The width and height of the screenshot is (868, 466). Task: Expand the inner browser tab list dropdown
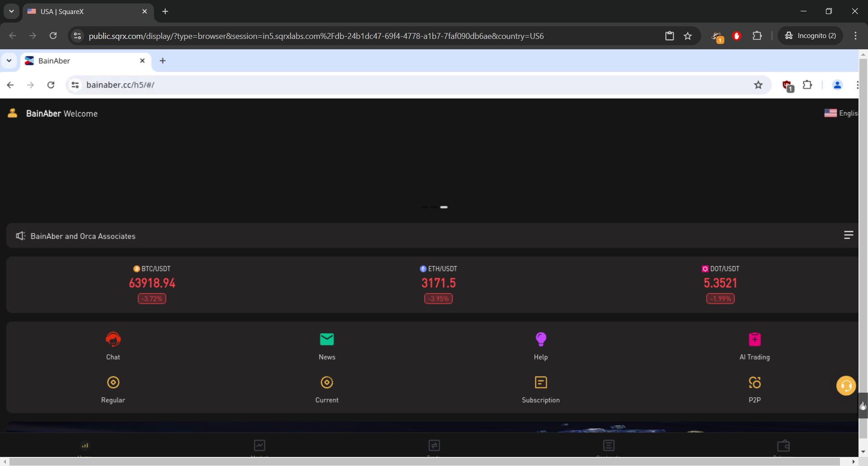point(9,61)
